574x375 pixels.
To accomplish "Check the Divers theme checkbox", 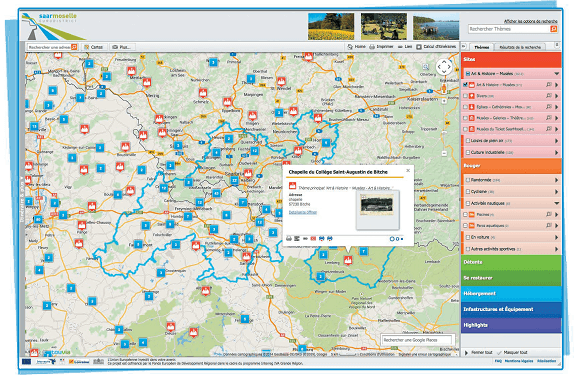I will [465, 96].
